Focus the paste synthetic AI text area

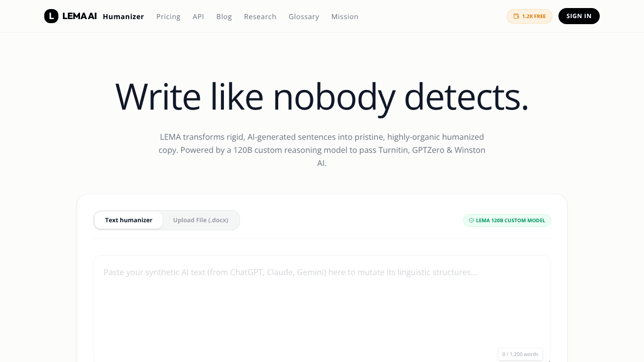322,308
